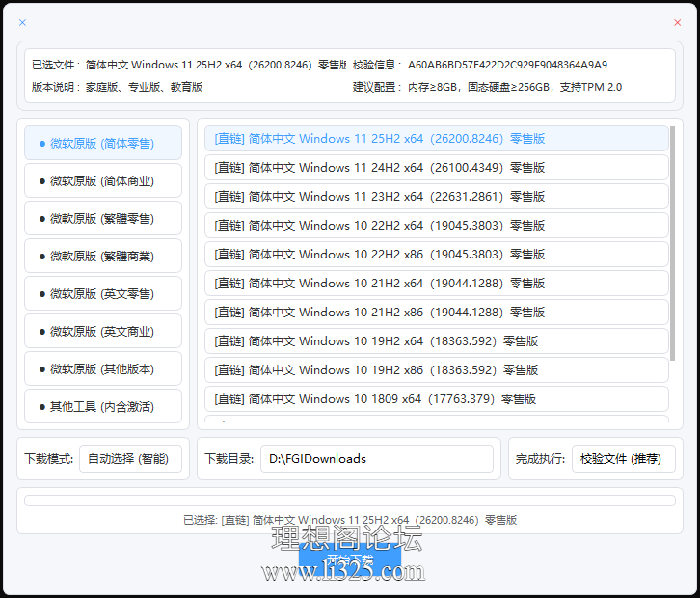
Task: Click the blue 开始下载 button
Action: (x=350, y=560)
